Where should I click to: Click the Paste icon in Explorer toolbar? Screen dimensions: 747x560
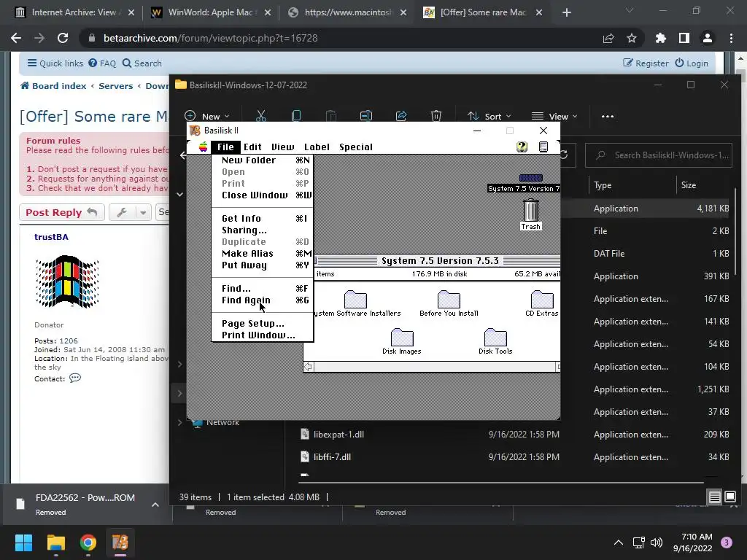(331, 116)
